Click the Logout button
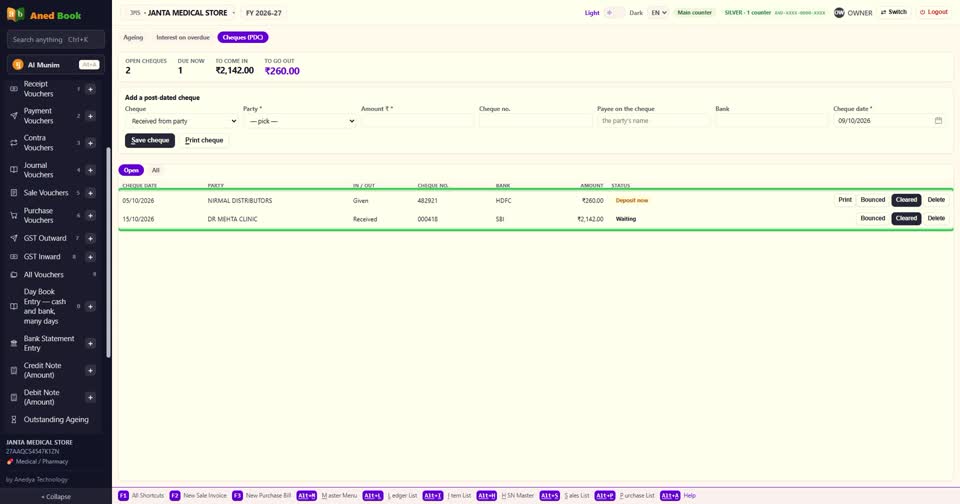The image size is (960, 504). pyautogui.click(x=934, y=12)
